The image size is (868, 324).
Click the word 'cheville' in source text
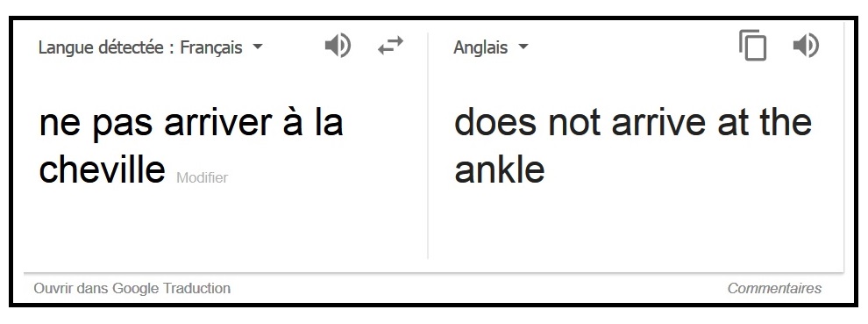[103, 169]
